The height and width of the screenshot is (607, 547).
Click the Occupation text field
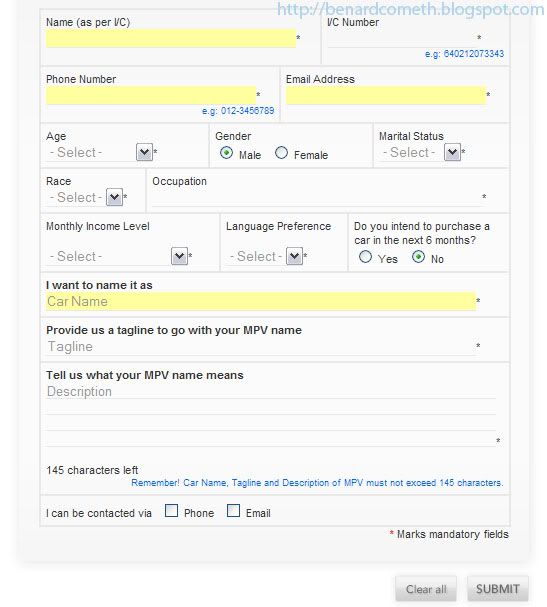pos(317,197)
